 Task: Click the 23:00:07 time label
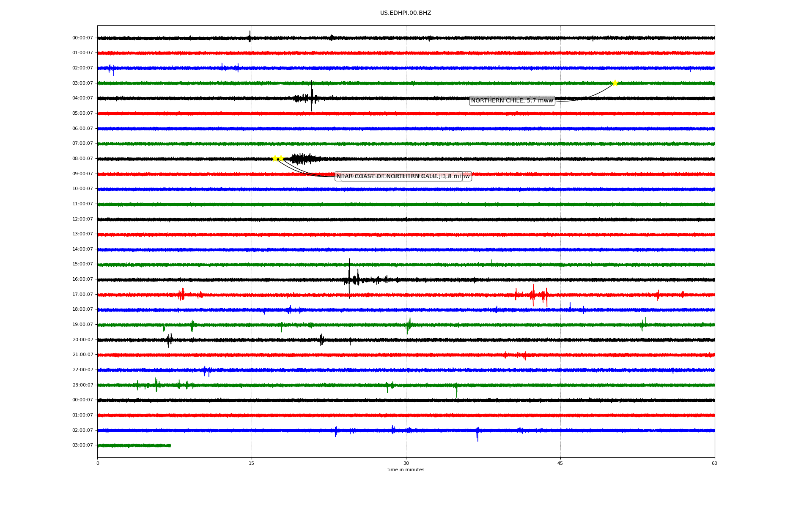point(82,385)
